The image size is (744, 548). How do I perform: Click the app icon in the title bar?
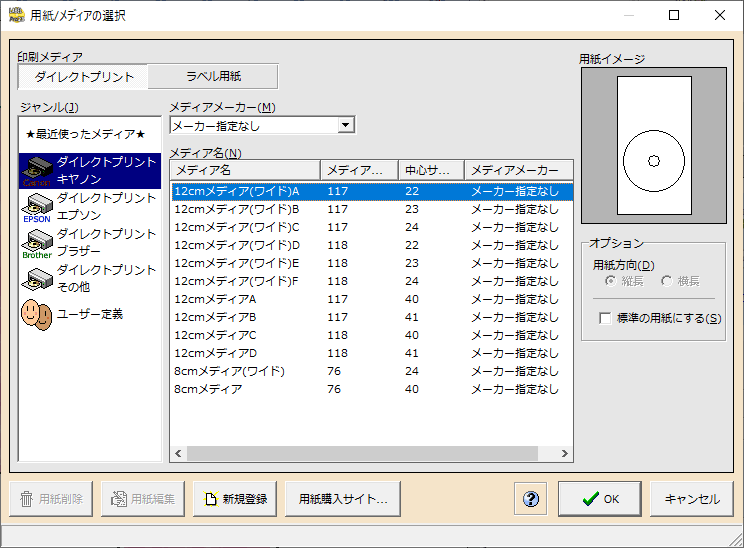(x=17, y=15)
